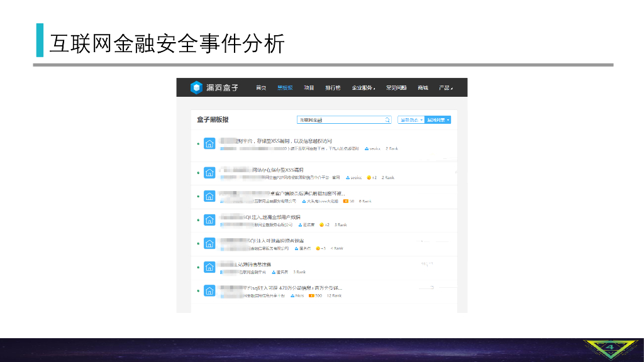
Task: Click username hkrs
Action: tap(299, 296)
